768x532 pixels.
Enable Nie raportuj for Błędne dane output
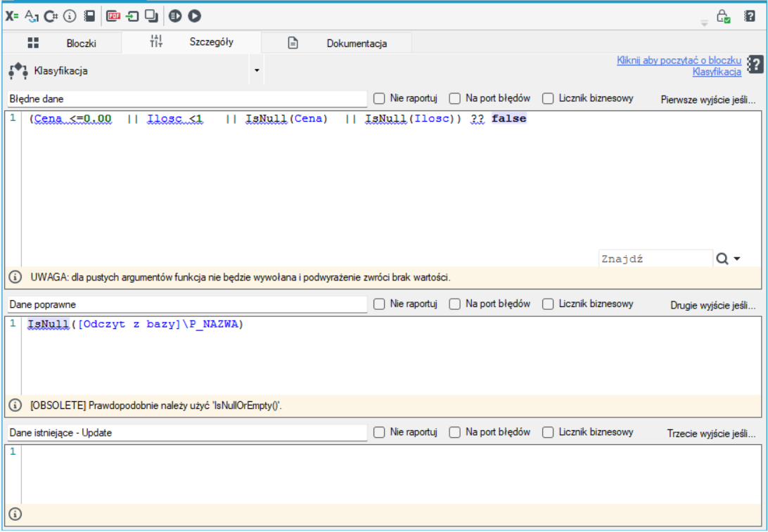click(379, 98)
